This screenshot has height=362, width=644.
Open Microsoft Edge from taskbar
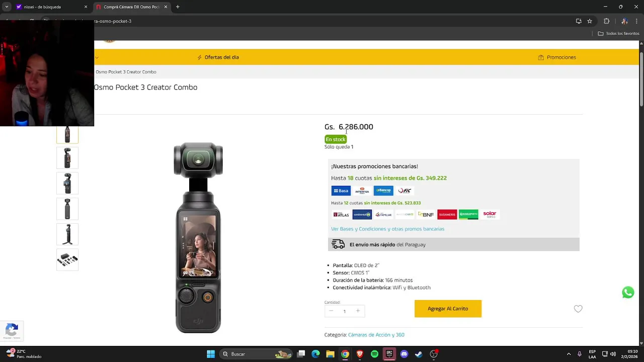[315, 354]
